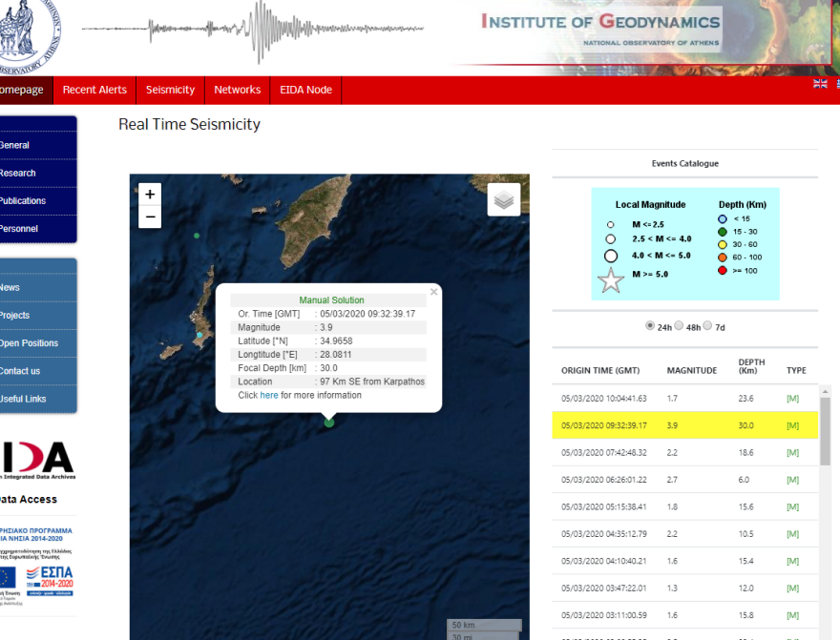Close the Manual Solution popup

433,292
